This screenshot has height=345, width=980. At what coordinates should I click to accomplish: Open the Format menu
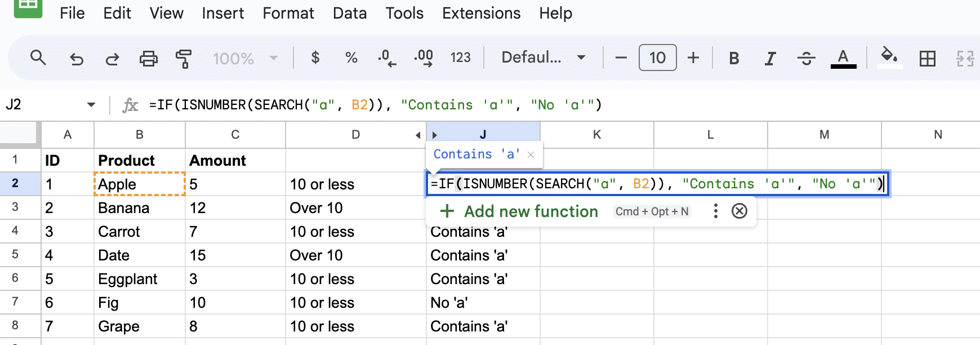pyautogui.click(x=288, y=13)
